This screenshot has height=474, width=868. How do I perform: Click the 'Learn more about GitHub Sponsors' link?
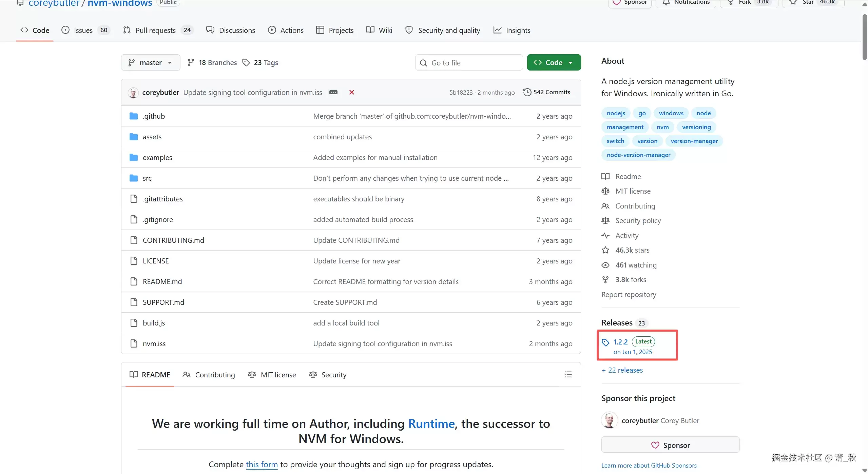point(649,466)
